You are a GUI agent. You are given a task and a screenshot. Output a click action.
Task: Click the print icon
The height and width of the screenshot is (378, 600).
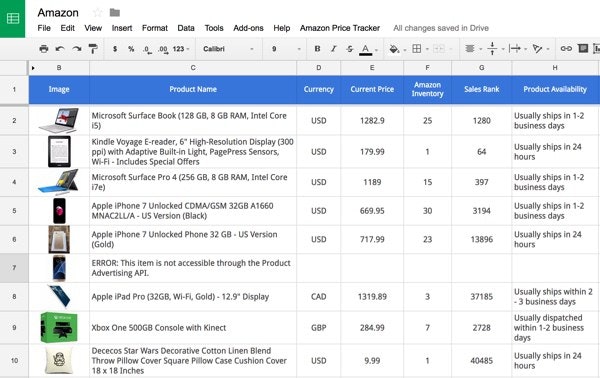click(x=44, y=49)
